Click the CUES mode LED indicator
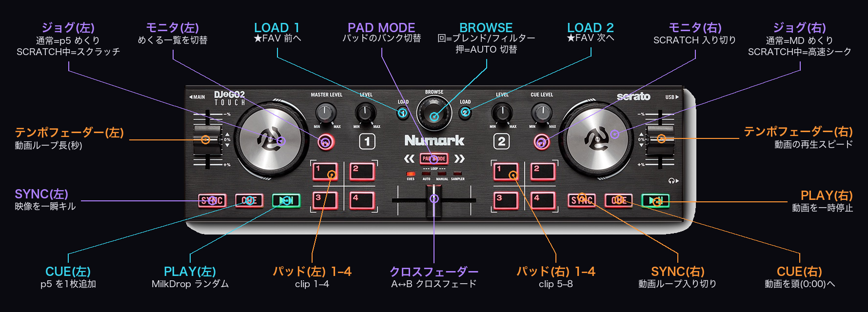The image size is (868, 312). point(411,174)
